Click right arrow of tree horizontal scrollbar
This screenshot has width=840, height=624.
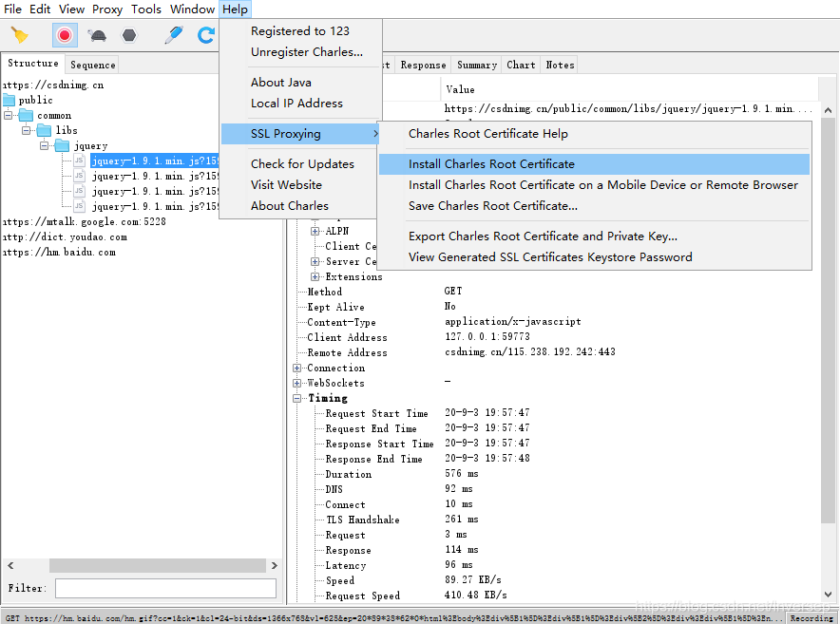[x=275, y=566]
